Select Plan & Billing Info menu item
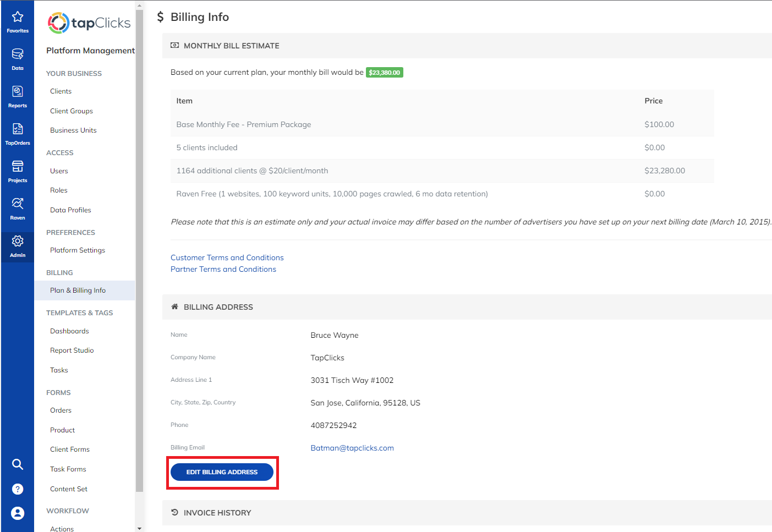The height and width of the screenshot is (532, 772). pos(85,290)
